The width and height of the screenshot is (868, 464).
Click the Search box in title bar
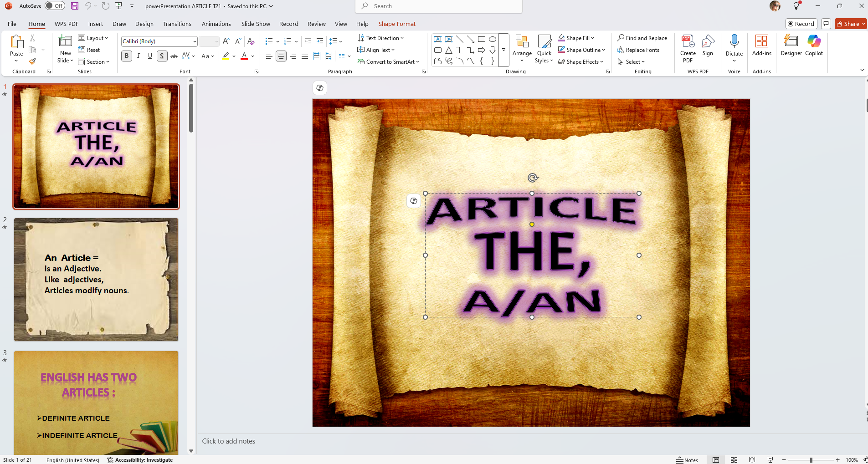(438, 6)
